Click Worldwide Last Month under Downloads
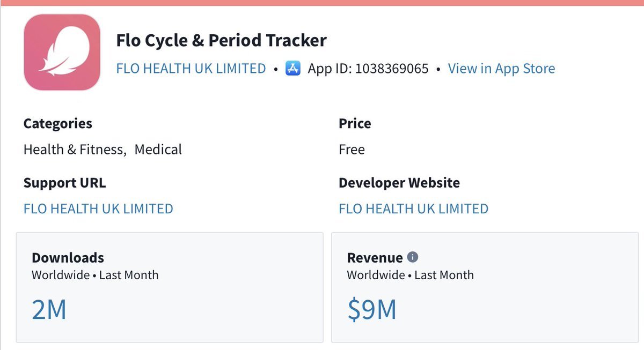 click(x=95, y=275)
